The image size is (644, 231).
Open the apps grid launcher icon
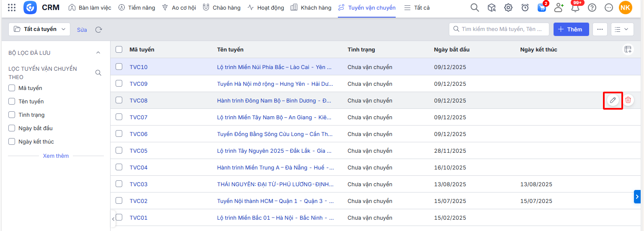(x=12, y=8)
